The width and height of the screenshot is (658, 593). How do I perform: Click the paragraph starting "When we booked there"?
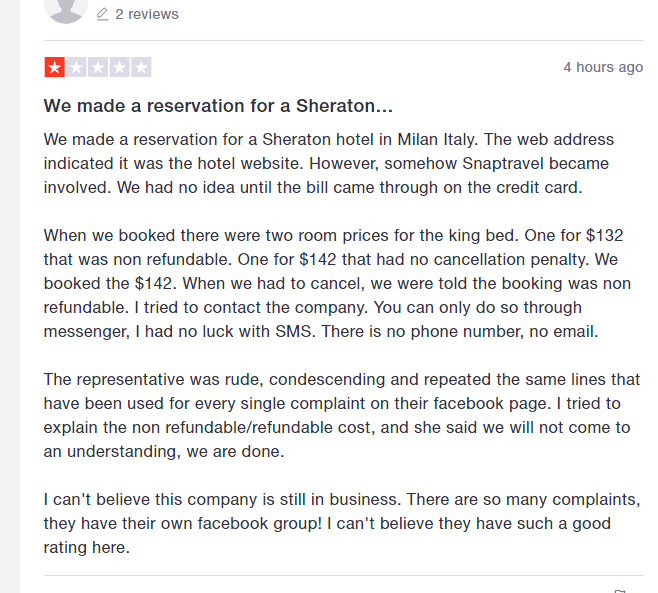point(337,283)
